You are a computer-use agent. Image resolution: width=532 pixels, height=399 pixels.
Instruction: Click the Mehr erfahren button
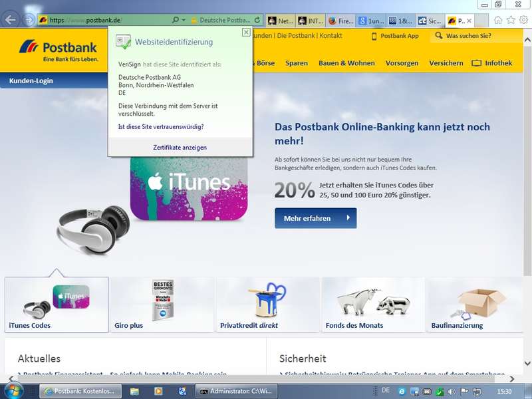coord(315,218)
